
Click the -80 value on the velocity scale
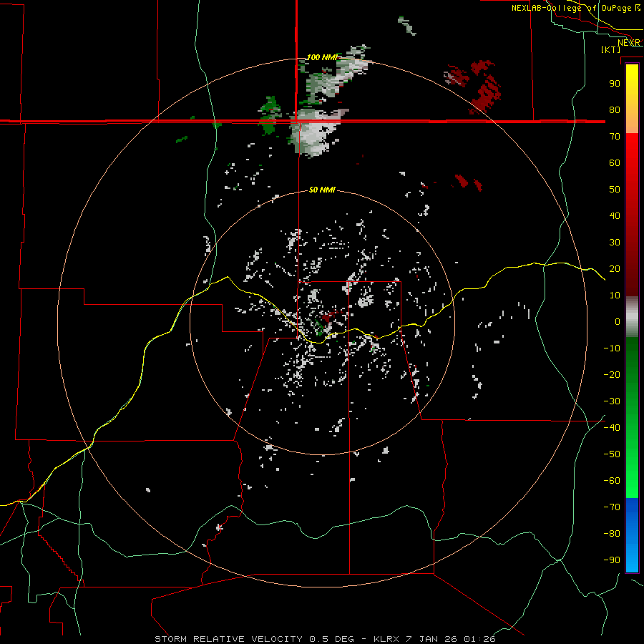tap(612, 534)
